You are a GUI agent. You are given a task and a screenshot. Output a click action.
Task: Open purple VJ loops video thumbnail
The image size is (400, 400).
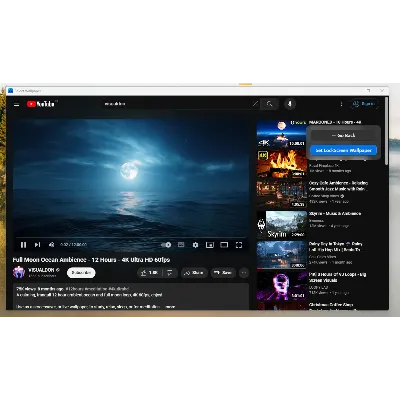click(x=282, y=285)
